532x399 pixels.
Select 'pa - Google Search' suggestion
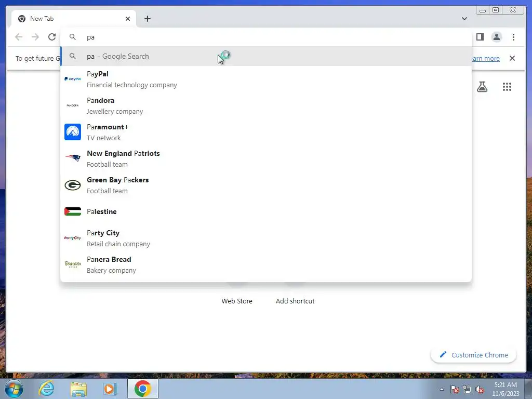pos(266,56)
